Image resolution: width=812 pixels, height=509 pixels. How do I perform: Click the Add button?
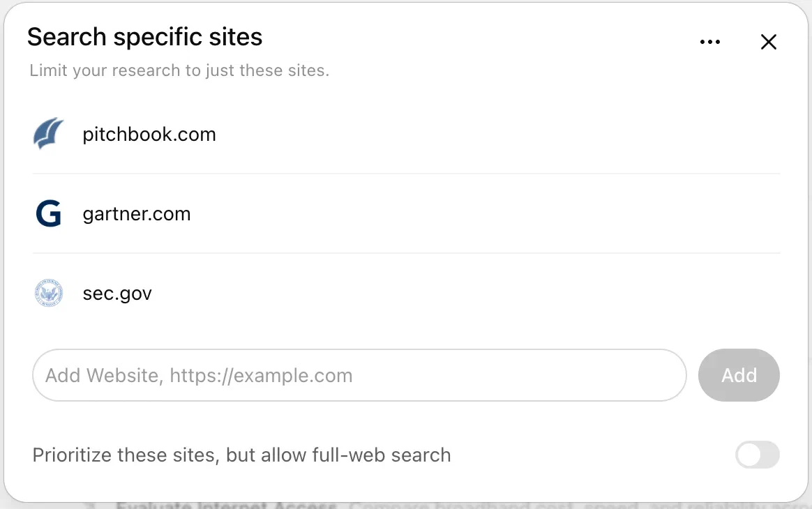(739, 375)
